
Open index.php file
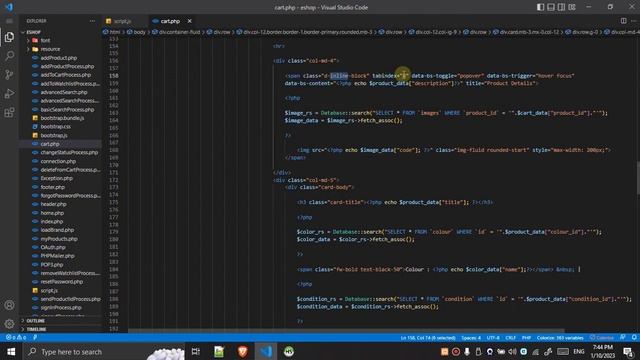51,221
